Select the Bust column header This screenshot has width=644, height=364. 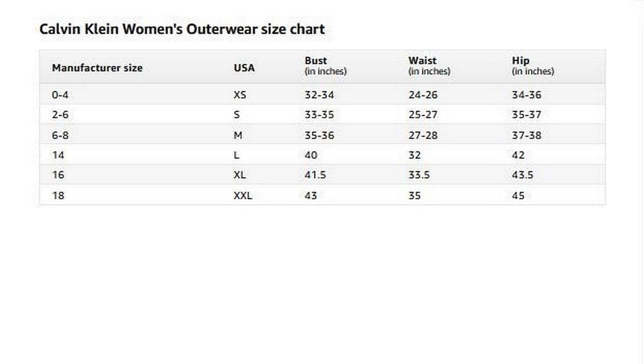[316, 61]
